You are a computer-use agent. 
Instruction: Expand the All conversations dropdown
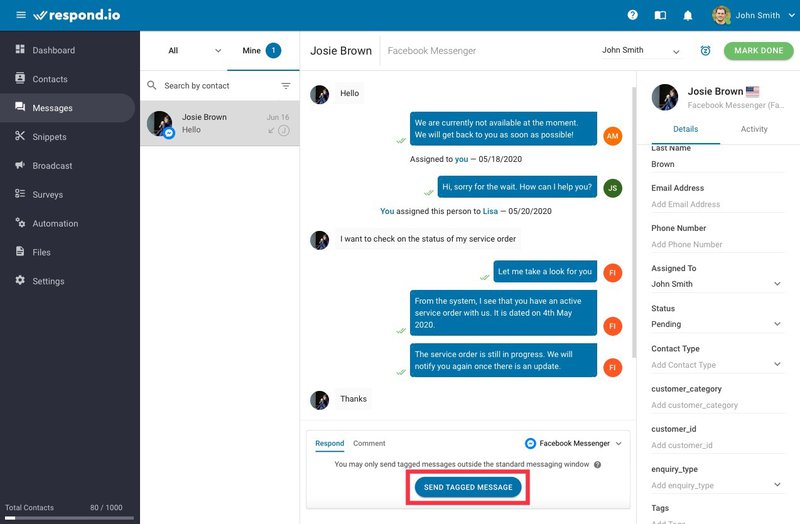pos(194,51)
